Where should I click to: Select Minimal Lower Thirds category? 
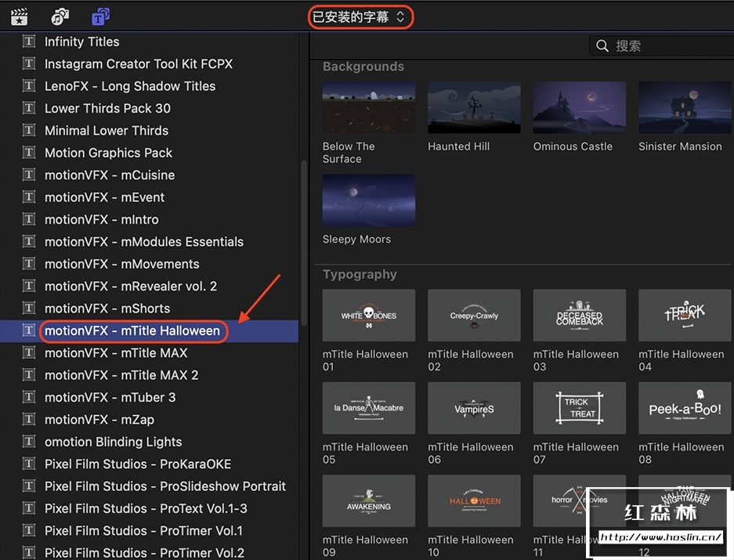tap(107, 131)
